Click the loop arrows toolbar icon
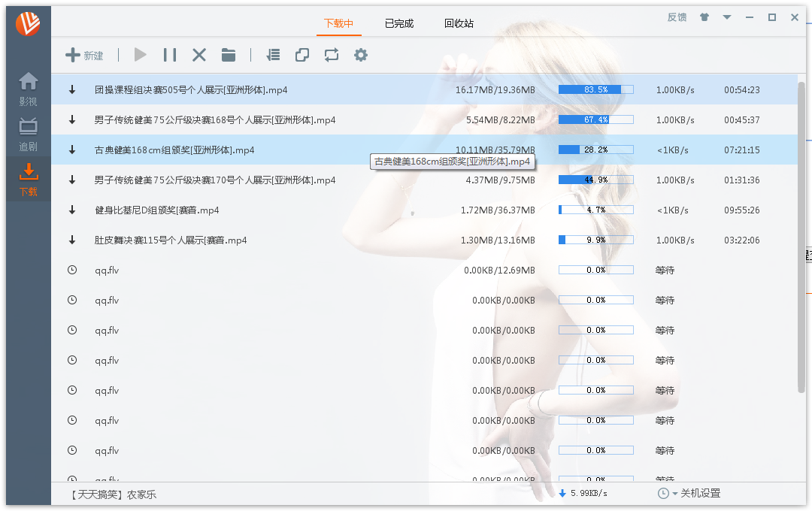Image resolution: width=812 pixels, height=511 pixels. point(332,55)
